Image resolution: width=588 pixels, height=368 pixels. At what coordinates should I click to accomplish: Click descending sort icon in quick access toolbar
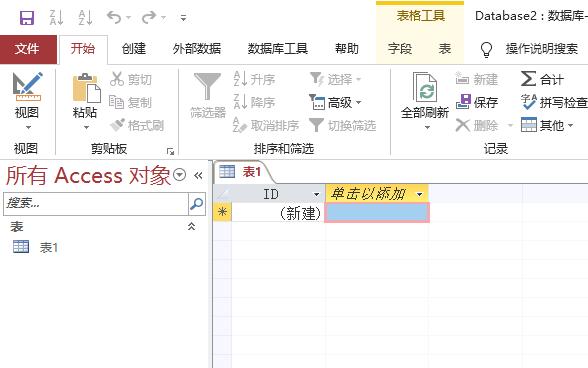[x=56, y=18]
